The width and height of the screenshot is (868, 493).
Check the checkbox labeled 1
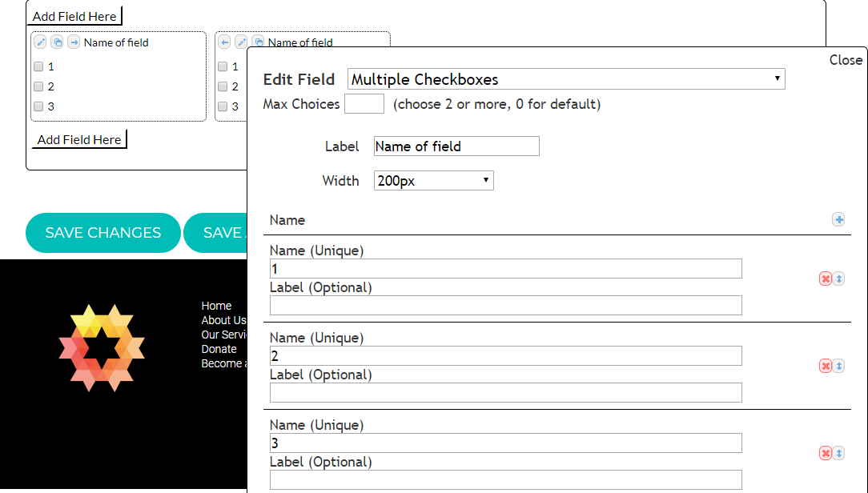(x=38, y=66)
